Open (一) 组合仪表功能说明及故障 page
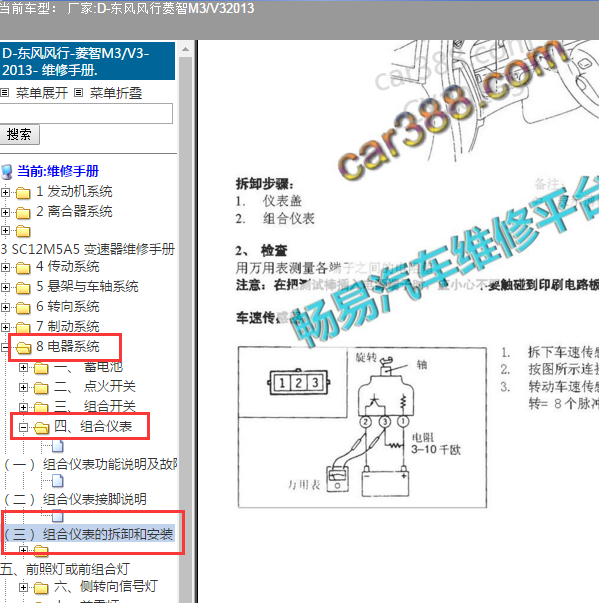 (91, 464)
